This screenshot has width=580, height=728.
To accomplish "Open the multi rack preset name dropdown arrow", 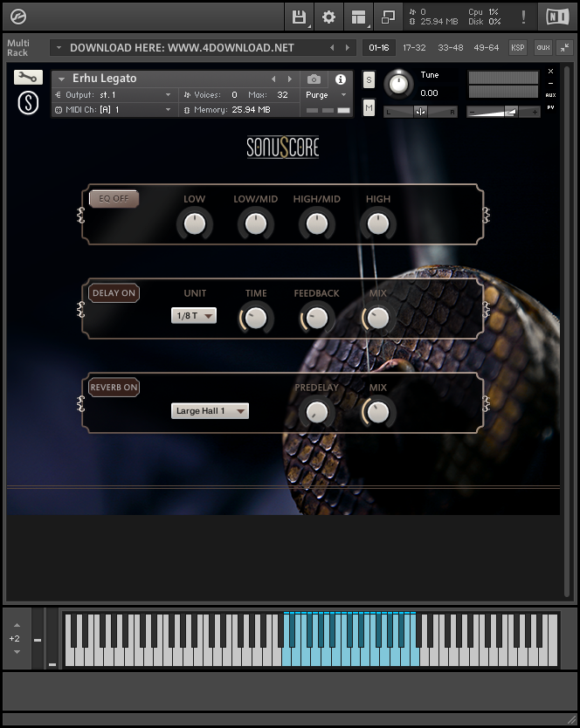I will coord(59,47).
